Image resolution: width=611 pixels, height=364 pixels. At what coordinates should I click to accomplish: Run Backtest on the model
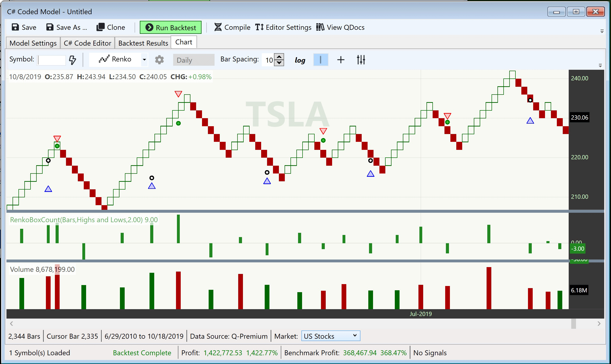[171, 27]
